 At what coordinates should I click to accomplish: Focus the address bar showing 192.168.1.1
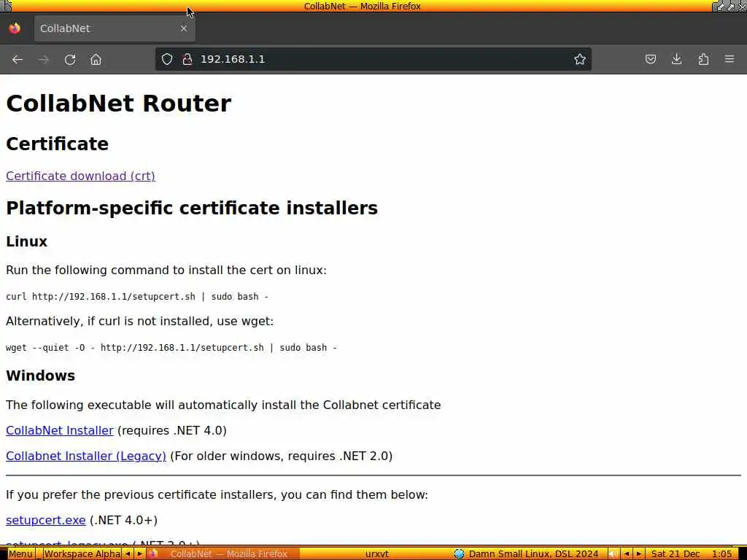[373, 59]
